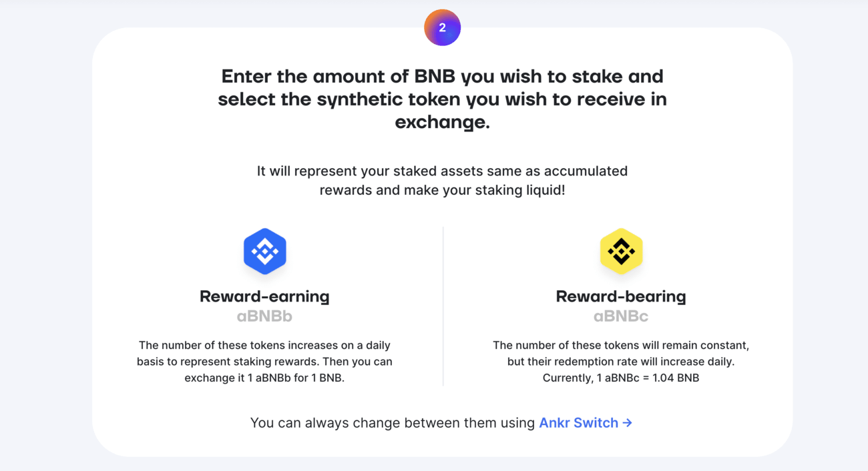Click 'redemption rate will increase daily' line

coord(621,362)
